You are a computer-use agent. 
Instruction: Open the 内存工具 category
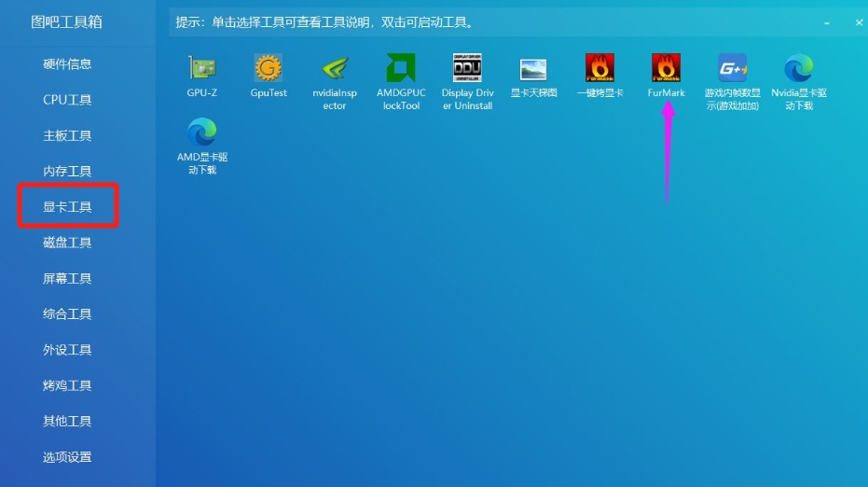[67, 172]
